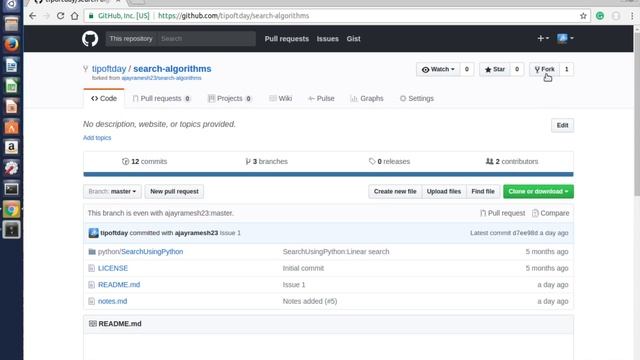Open the Amazon launcher in the dock
Image resolution: width=640 pixels, height=360 pixels.
[x=11, y=147]
